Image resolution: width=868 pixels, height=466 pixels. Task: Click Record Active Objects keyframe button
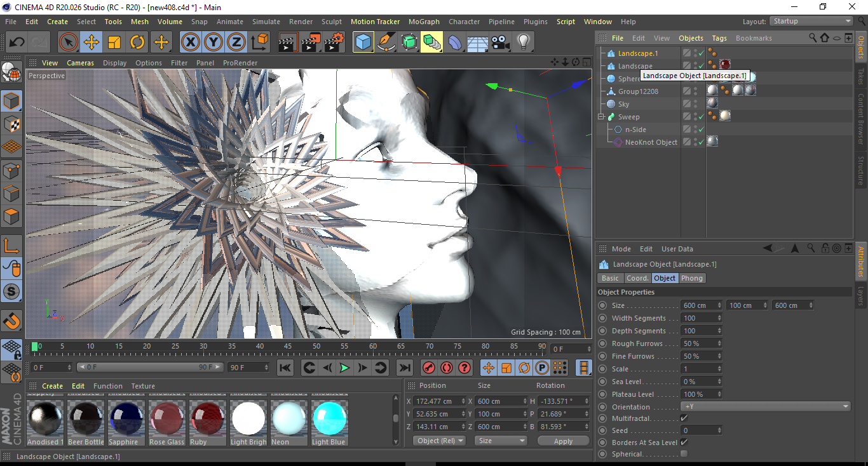point(429,368)
